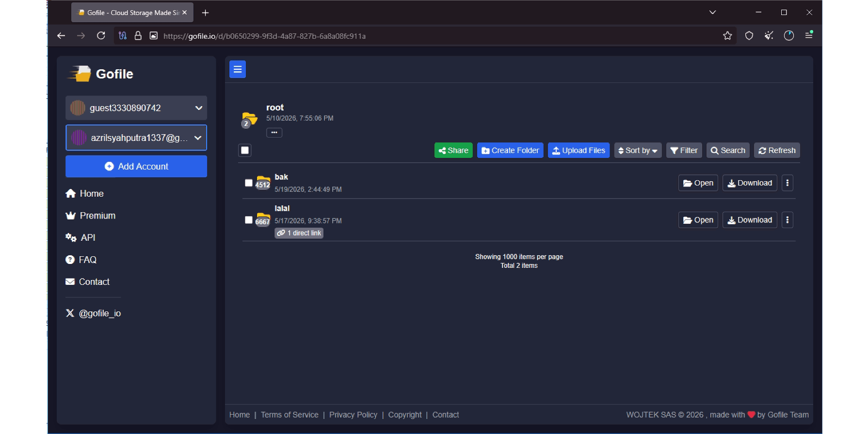
Task: Open the lalal folder
Action: pyautogui.click(x=698, y=220)
